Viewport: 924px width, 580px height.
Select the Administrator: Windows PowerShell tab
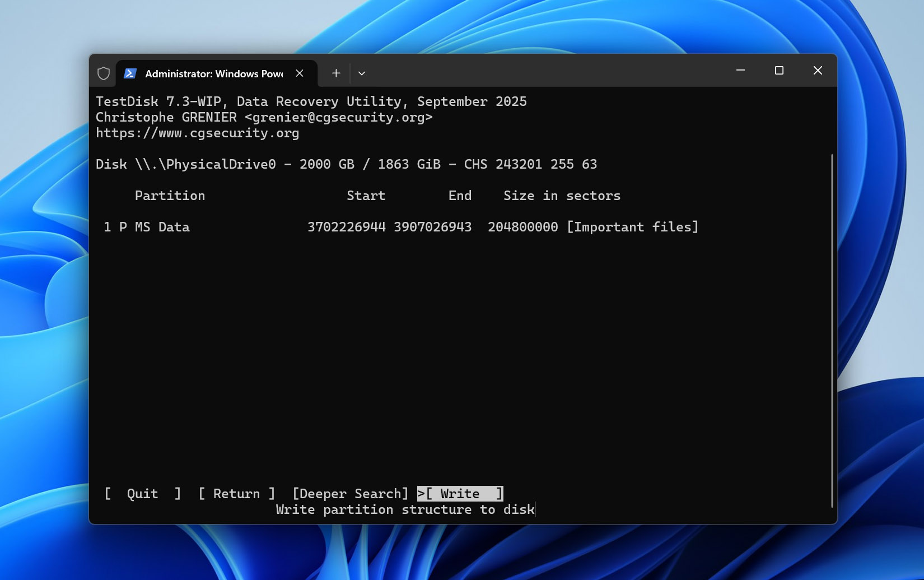click(x=217, y=73)
